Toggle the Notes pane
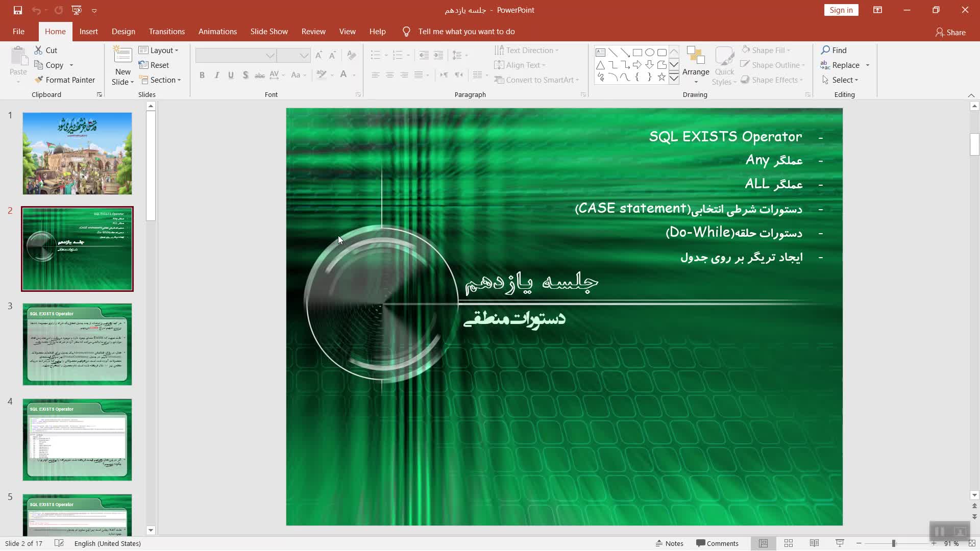The image size is (980, 551). click(x=669, y=543)
